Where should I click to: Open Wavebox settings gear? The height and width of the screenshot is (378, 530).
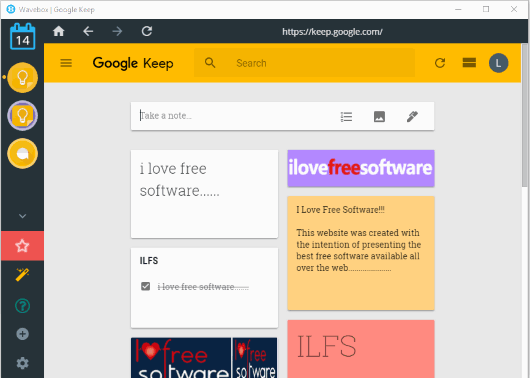[22, 363]
